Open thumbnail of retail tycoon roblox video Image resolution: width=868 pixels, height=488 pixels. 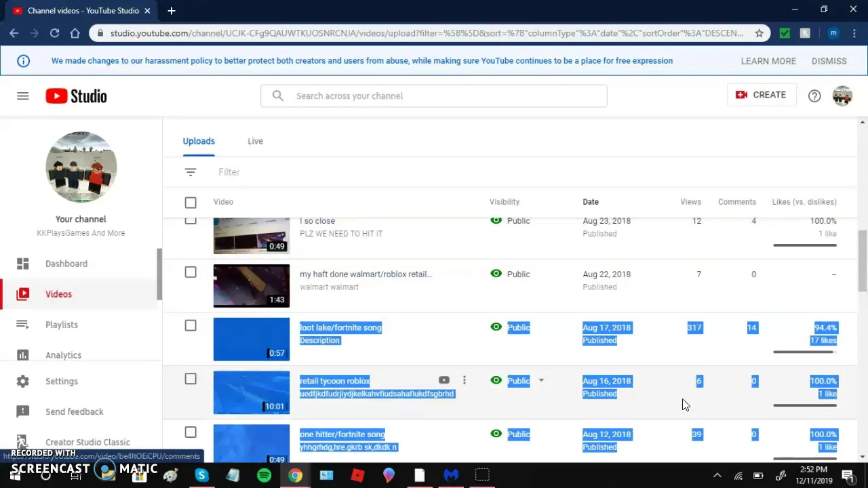[x=252, y=392]
